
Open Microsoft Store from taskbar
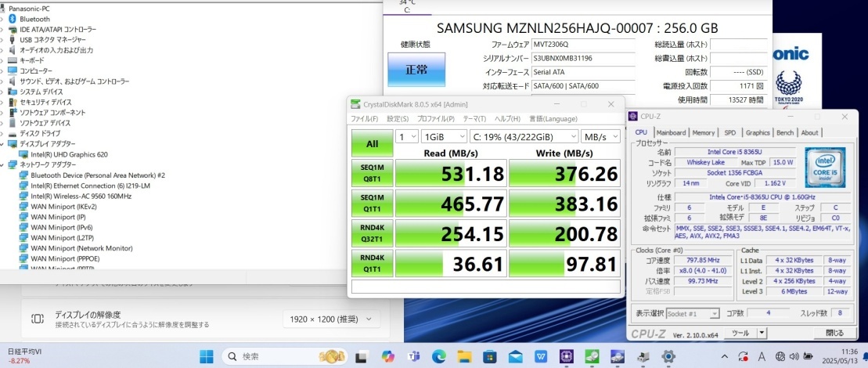click(490, 356)
